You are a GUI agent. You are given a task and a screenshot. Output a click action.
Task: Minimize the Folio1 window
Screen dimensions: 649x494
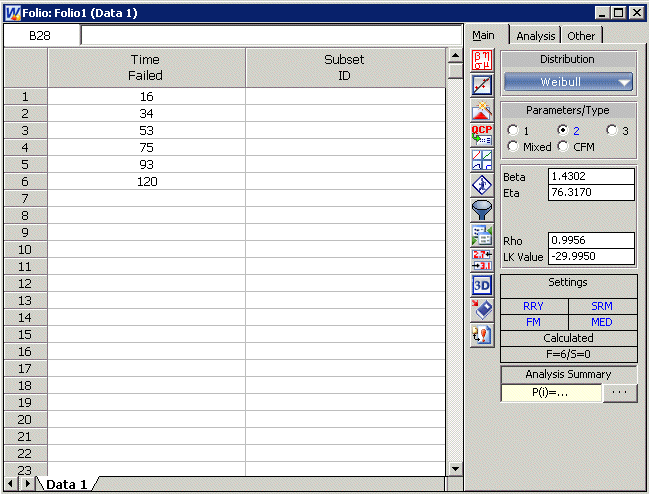click(602, 13)
